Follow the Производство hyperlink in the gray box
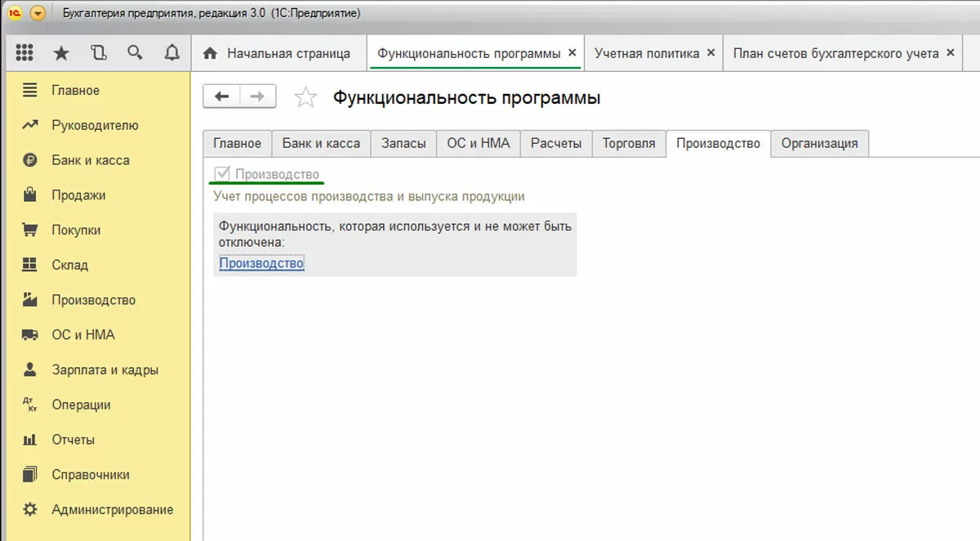 (261, 263)
